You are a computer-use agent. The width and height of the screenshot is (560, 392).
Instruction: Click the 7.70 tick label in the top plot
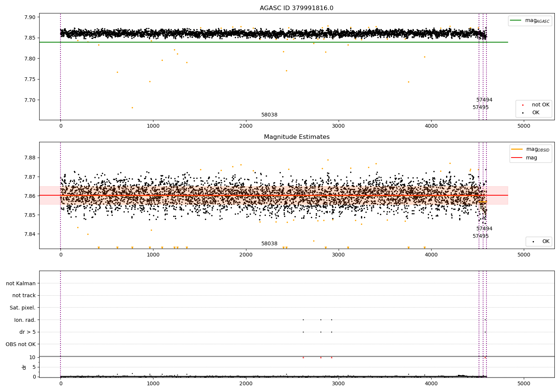pos(30,100)
